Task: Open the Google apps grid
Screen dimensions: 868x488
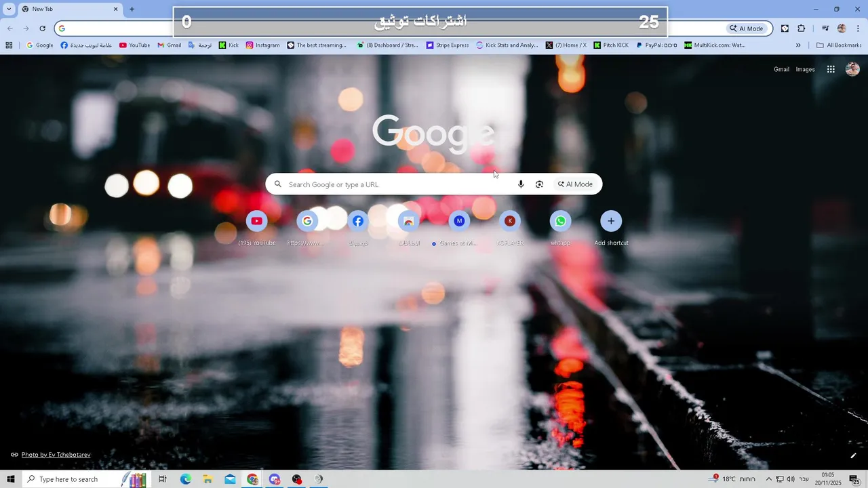Action: coord(831,69)
